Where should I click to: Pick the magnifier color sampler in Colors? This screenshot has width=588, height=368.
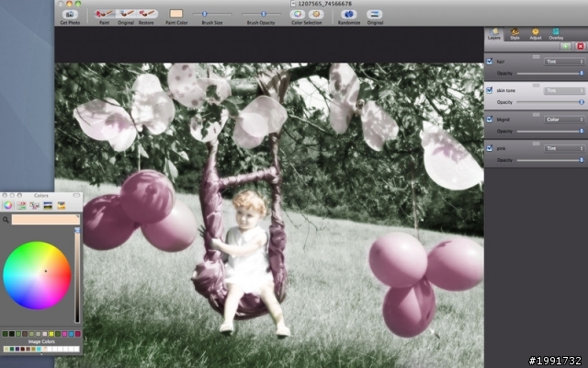tap(6, 220)
